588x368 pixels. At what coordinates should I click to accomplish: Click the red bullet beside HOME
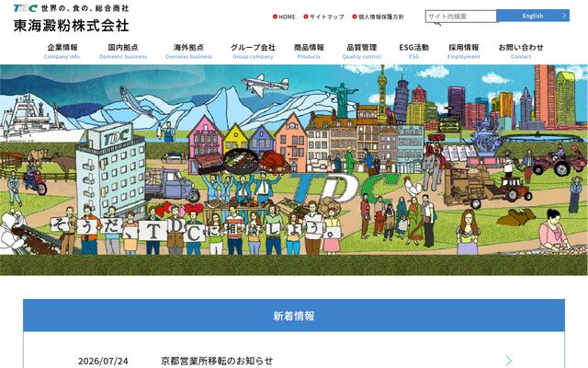point(275,17)
